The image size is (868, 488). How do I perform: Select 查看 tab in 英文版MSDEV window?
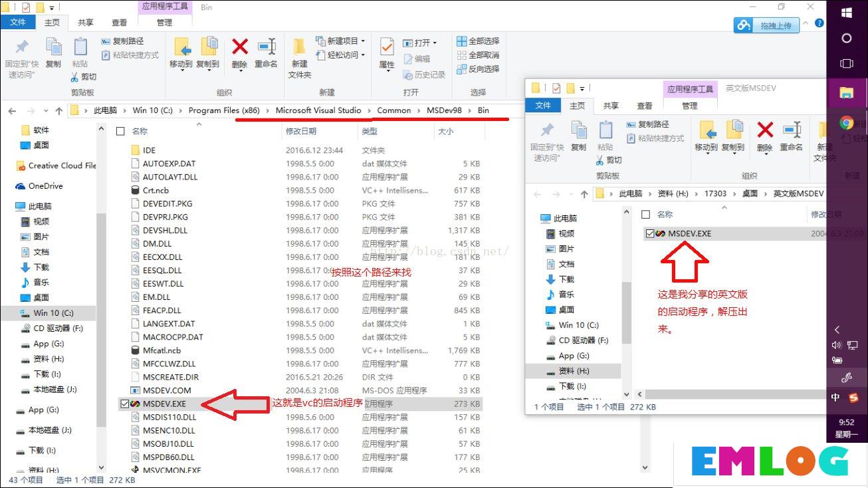(645, 106)
